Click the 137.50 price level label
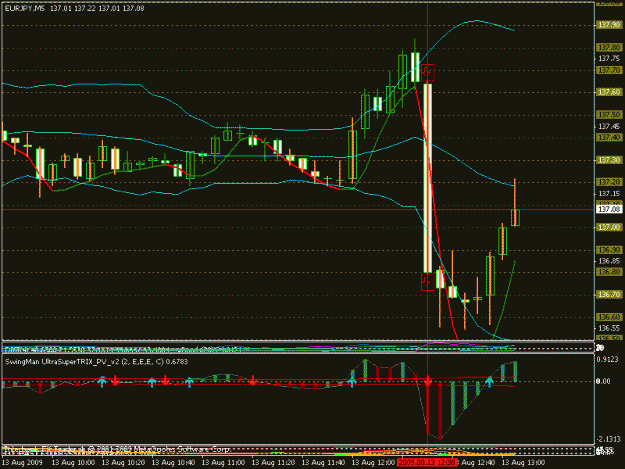This screenshot has height=469, width=625. click(609, 115)
